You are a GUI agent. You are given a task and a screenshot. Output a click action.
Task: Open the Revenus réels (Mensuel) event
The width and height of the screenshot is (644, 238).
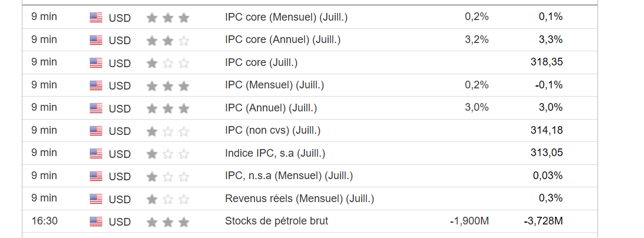click(299, 199)
